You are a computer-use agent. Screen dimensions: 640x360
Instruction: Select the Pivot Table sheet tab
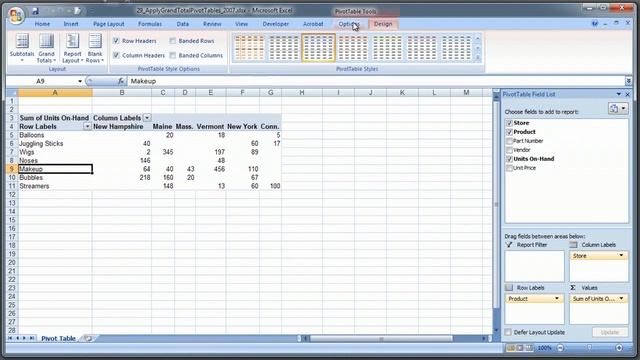pyautogui.click(x=58, y=338)
